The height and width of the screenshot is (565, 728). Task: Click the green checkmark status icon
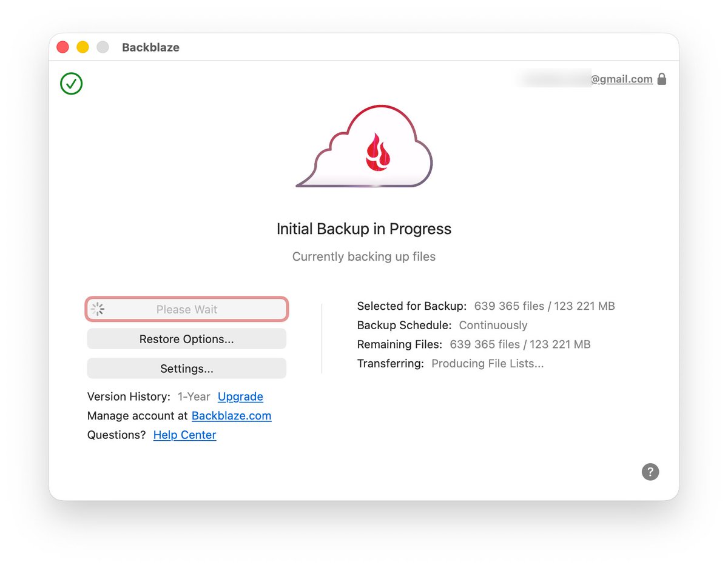coord(72,84)
